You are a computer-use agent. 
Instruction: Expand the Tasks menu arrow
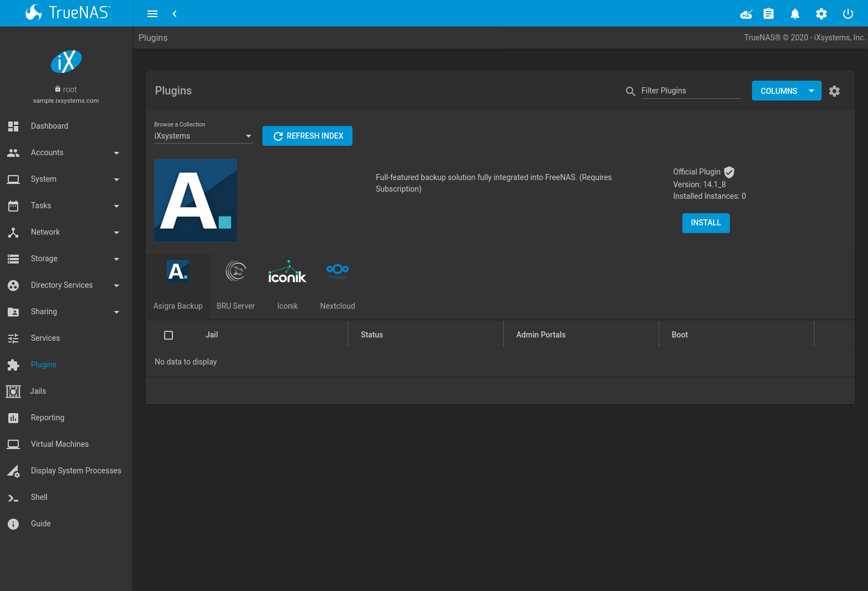coord(117,206)
